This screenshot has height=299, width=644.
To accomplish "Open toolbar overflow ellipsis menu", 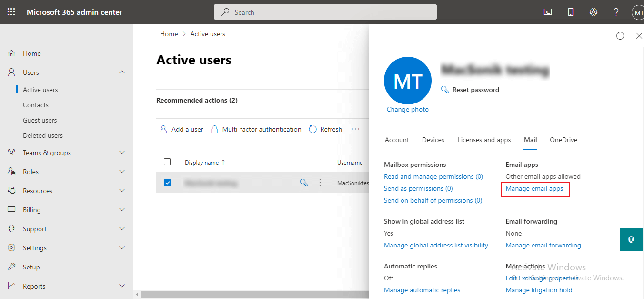I will click(x=355, y=129).
